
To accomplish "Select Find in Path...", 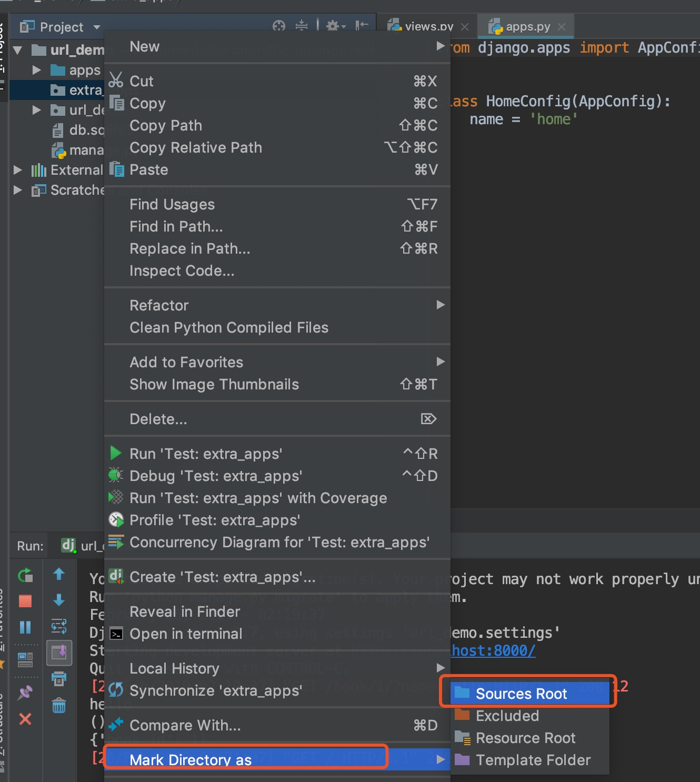I will (x=277, y=226).
